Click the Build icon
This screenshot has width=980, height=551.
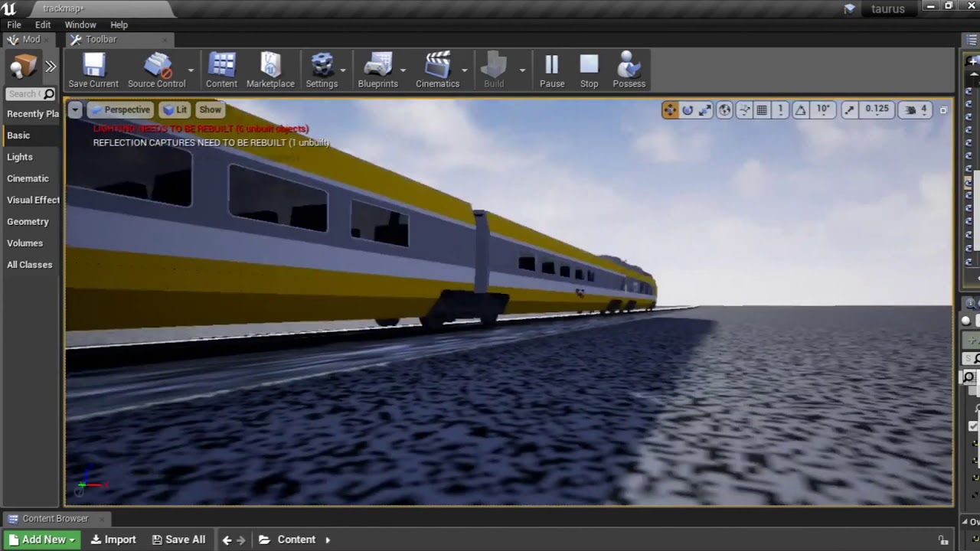tap(494, 70)
